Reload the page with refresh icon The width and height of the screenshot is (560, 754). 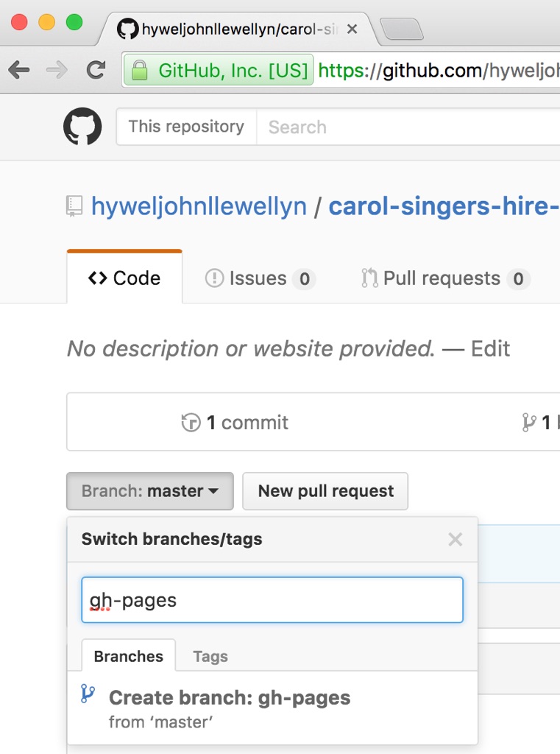click(96, 70)
